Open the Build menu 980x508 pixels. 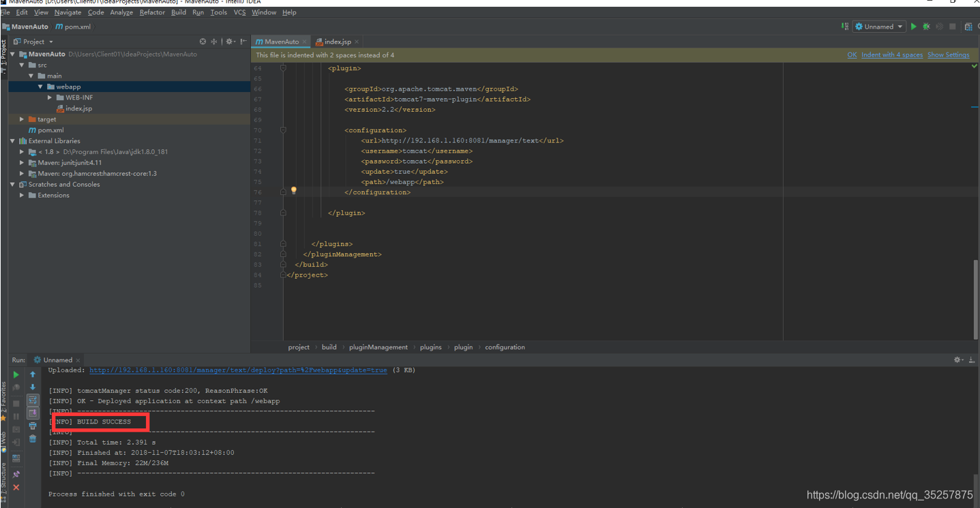point(179,12)
